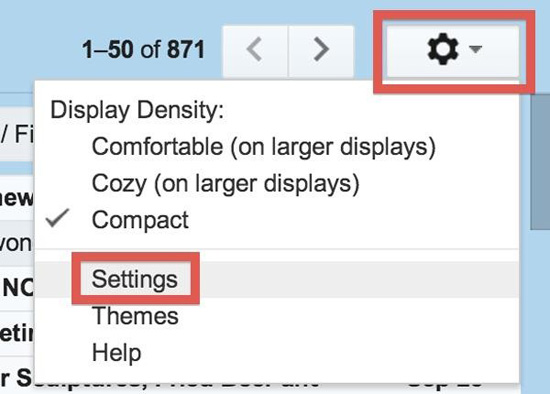The height and width of the screenshot is (394, 550).
Task: Click the email row behind menu showing 'von'
Action: (17, 243)
